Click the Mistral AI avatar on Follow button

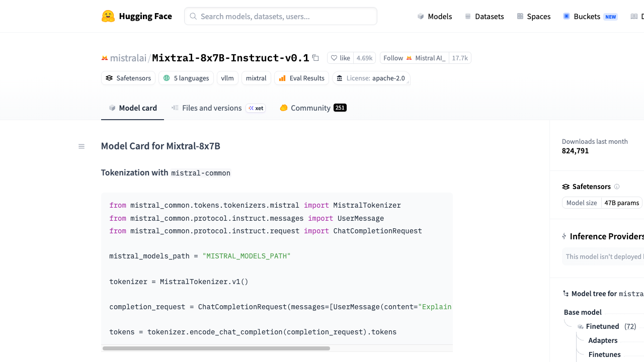409,58
